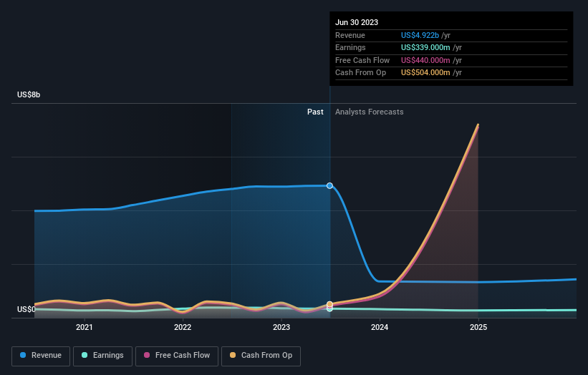Image resolution: width=588 pixels, height=375 pixels.
Task: Click the Analysts Forecasts label
Action: [370, 112]
